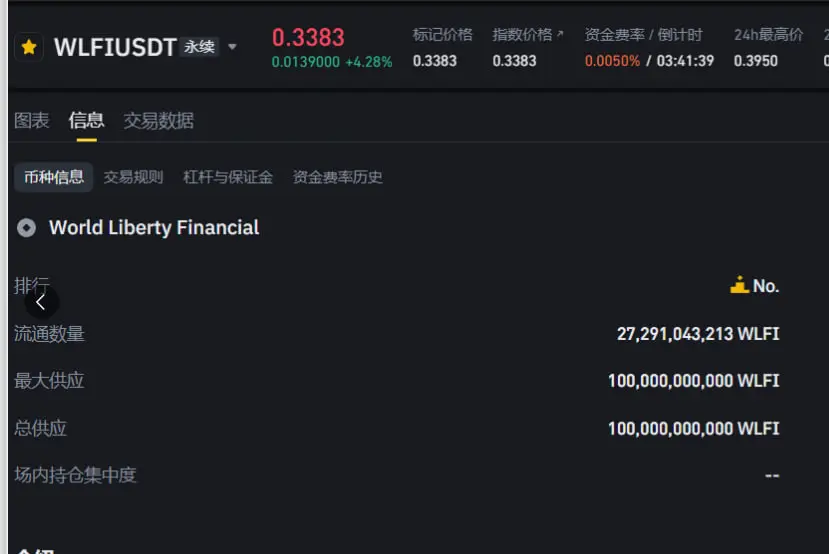Select the 币种信息 sub-tab
This screenshot has height=554, width=829.
[x=53, y=177]
